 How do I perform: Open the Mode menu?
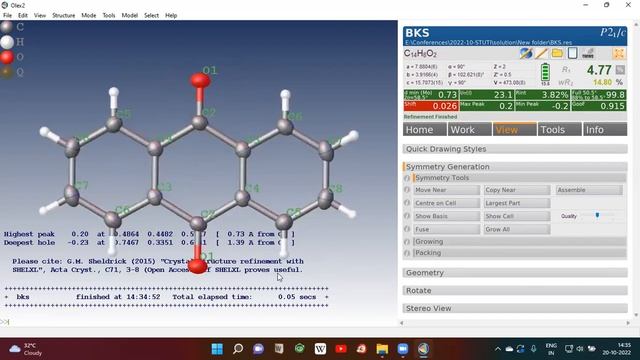point(89,16)
